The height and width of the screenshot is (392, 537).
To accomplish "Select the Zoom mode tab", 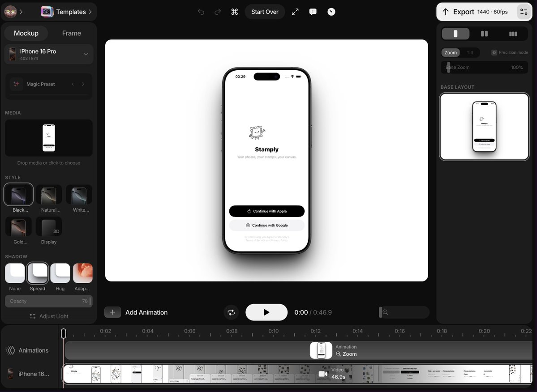I will coord(451,52).
